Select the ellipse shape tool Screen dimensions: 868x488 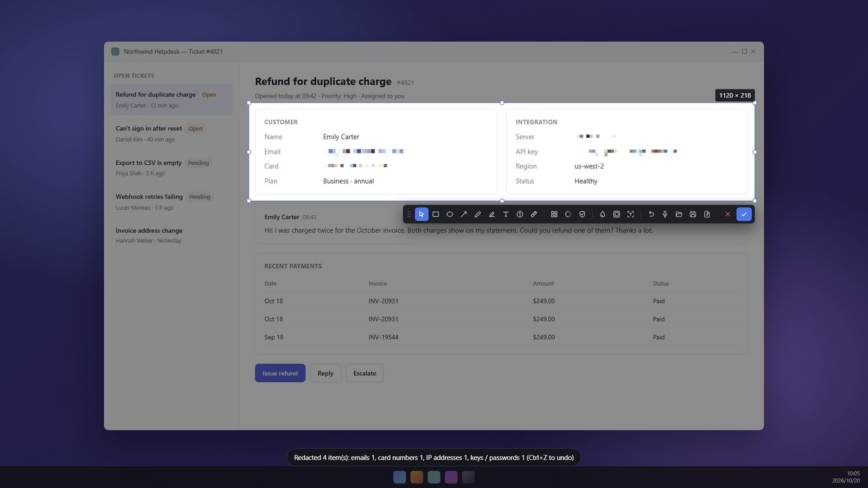coord(450,214)
